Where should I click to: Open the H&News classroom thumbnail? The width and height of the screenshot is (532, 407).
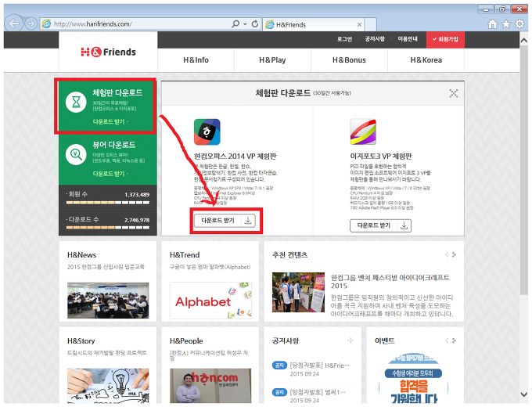click(108, 301)
